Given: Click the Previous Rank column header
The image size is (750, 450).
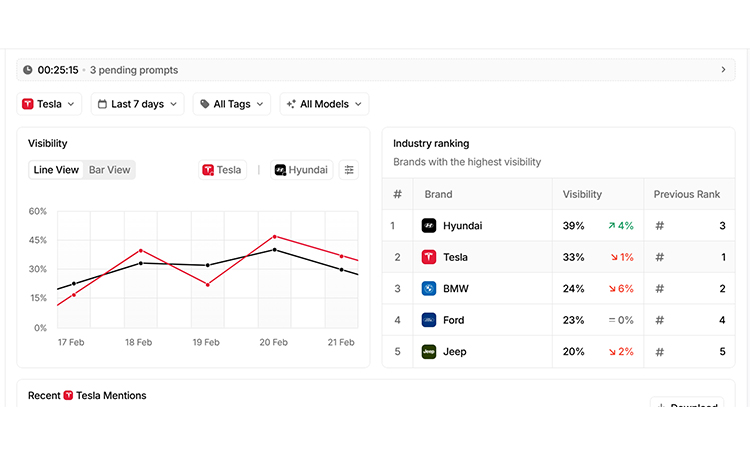Looking at the screenshot, I should tap(687, 194).
